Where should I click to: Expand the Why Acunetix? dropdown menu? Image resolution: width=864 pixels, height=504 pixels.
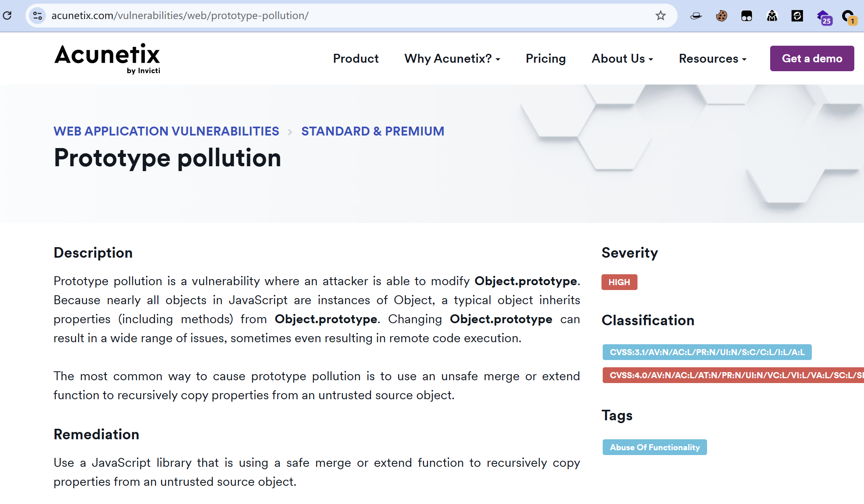pyautogui.click(x=452, y=59)
